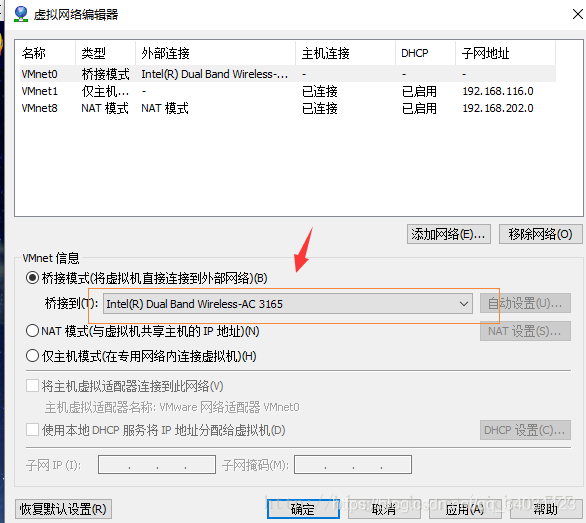Click the 应用(A) button
Screen dimensions: 586x523
(465, 509)
